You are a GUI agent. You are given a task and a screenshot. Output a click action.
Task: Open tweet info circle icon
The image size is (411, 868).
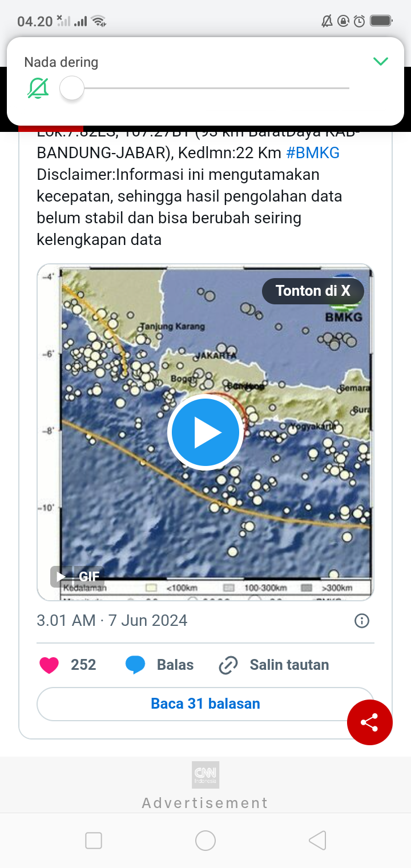click(362, 621)
